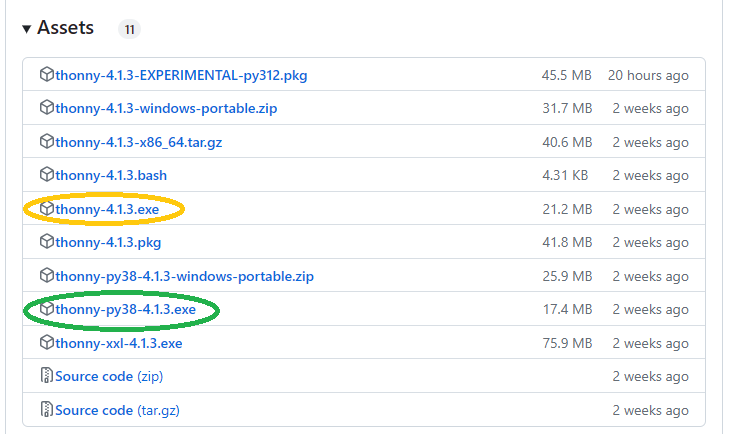Download the thonny-py38-4.1.3.exe installer
The image size is (735, 434).
point(125,310)
